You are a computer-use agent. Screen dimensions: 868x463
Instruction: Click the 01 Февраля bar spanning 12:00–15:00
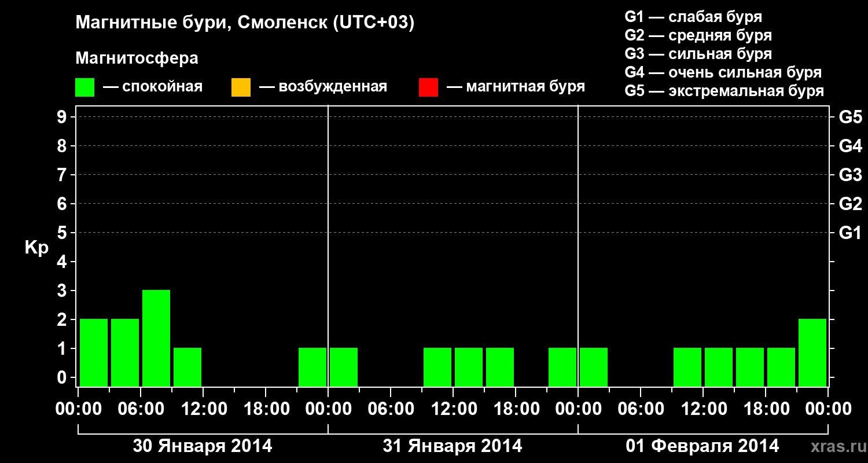click(x=719, y=367)
